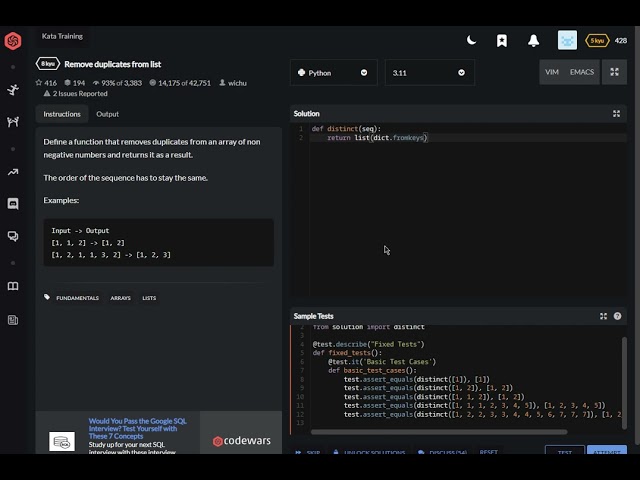Open the Discussions sidebar icon
Image resolution: width=640 pixels, height=480 pixels.
13,236
